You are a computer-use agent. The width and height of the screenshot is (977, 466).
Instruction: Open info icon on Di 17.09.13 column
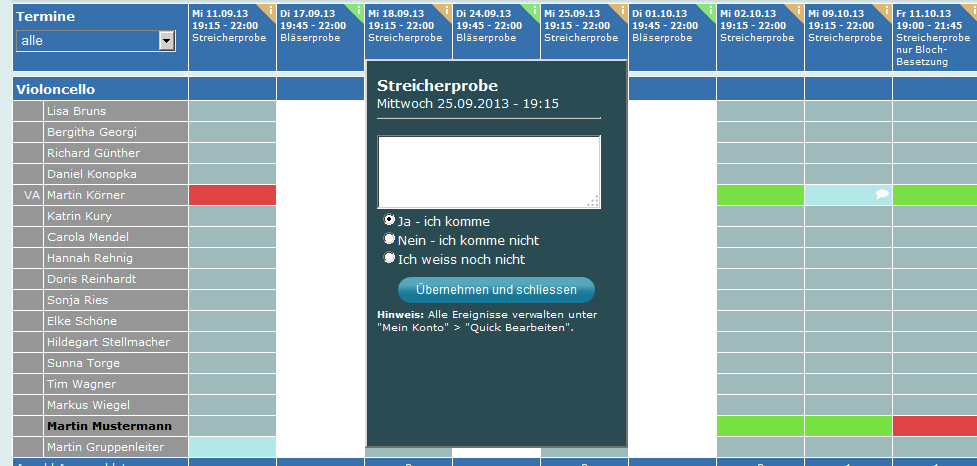coord(358,10)
